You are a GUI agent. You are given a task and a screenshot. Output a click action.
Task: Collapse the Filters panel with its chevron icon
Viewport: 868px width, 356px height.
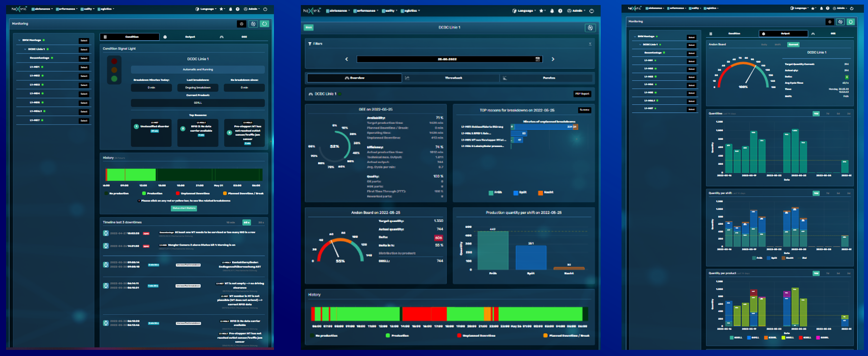(590, 44)
